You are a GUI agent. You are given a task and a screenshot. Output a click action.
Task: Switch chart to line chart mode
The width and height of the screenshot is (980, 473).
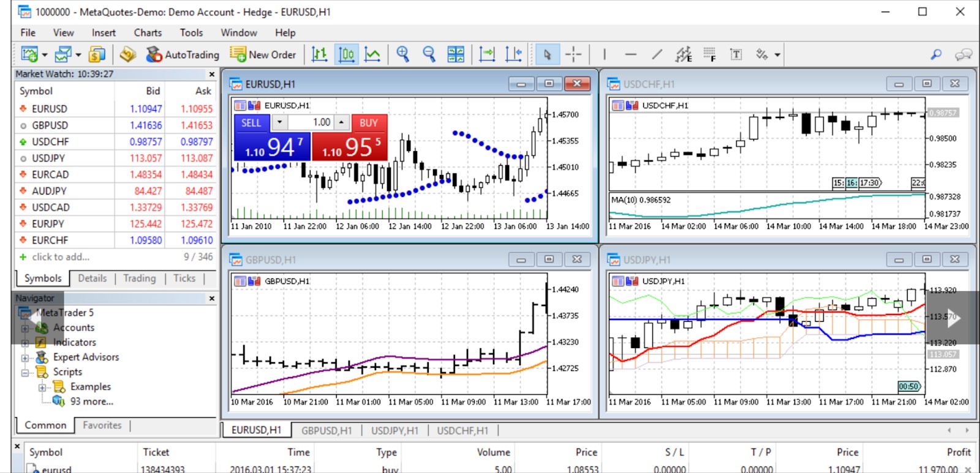pos(372,54)
